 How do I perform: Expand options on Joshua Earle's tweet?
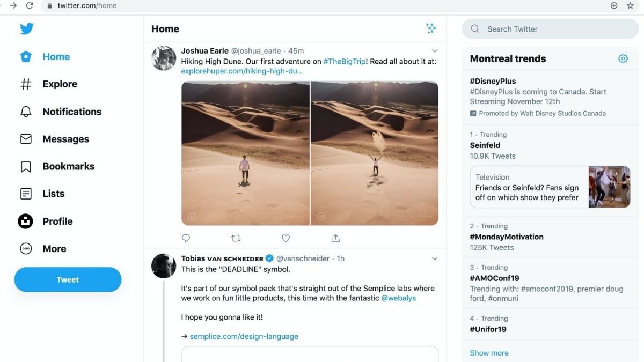click(x=435, y=51)
